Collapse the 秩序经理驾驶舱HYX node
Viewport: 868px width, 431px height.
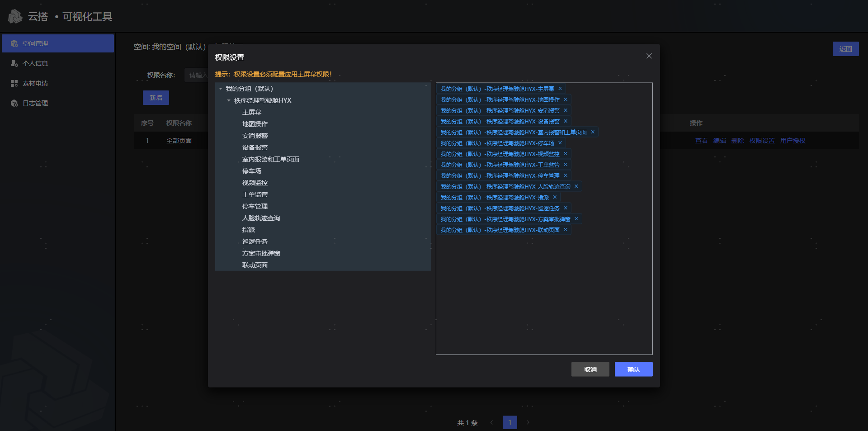229,100
